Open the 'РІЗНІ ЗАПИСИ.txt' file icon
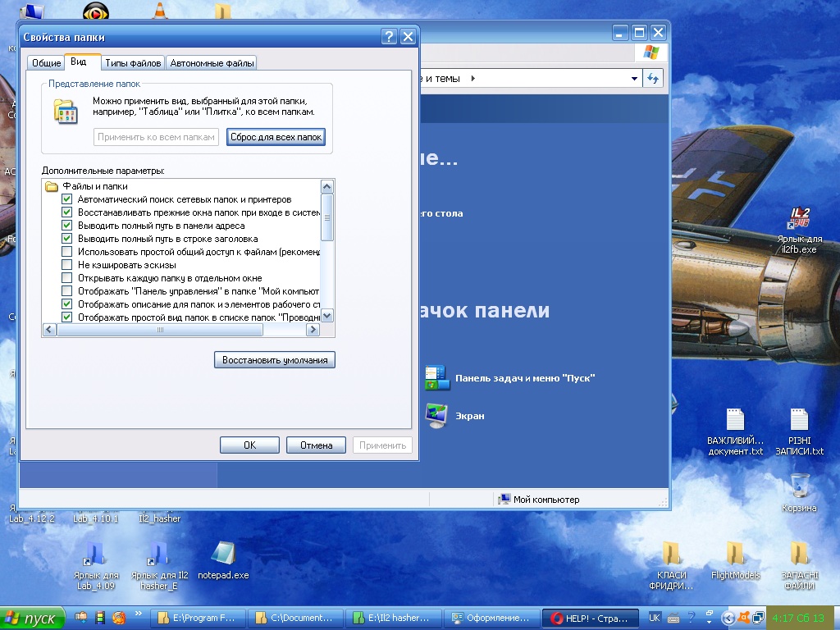The width and height of the screenshot is (840, 630). pos(799,421)
